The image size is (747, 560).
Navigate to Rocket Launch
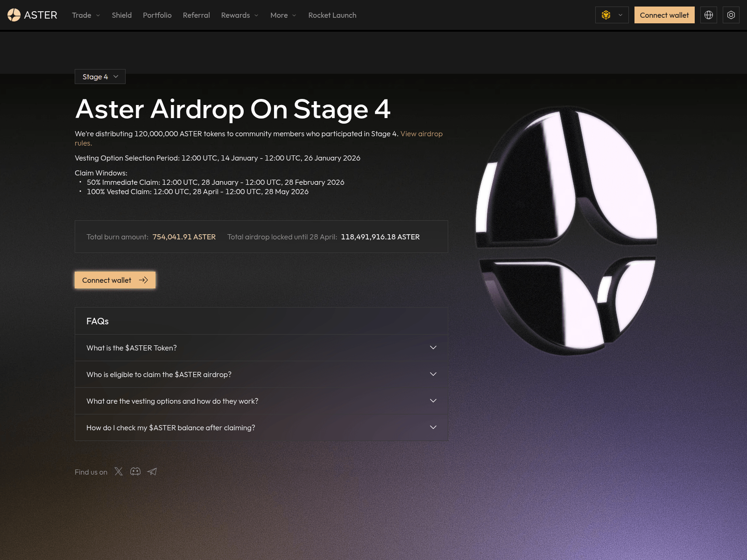(x=332, y=15)
